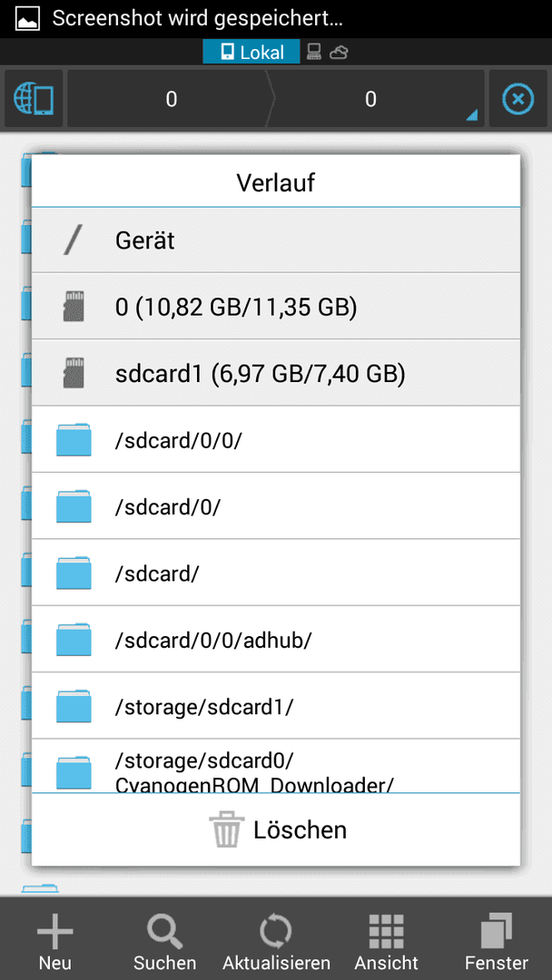Open /sdcard/0/0/adhub/ folder entry
The width and height of the screenshot is (552, 980).
point(276,640)
